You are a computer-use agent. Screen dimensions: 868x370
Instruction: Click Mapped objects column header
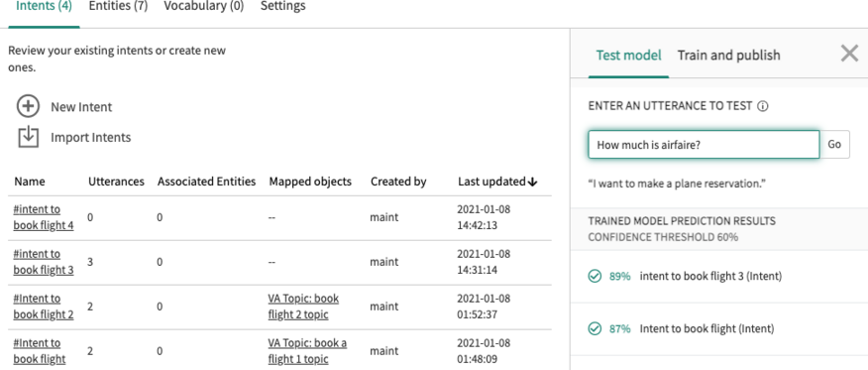click(x=310, y=182)
